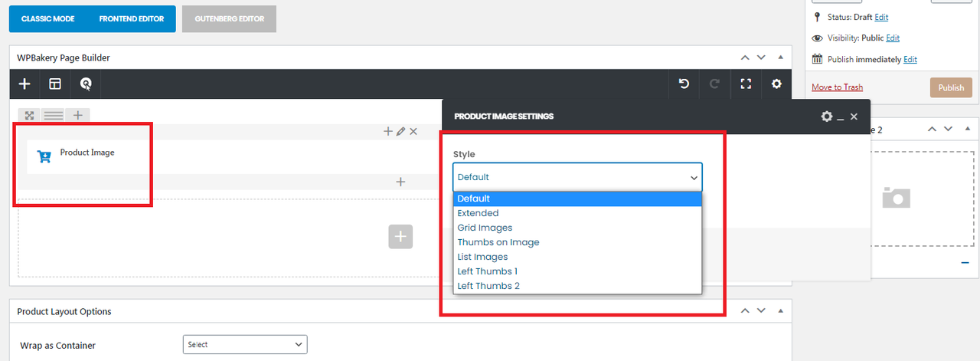
Task: Select Thumbs on Image style option
Action: tap(577, 242)
